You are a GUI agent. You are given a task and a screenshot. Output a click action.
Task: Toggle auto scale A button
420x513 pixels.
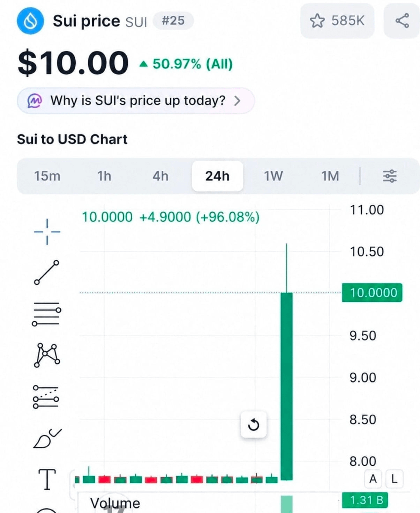point(373,479)
